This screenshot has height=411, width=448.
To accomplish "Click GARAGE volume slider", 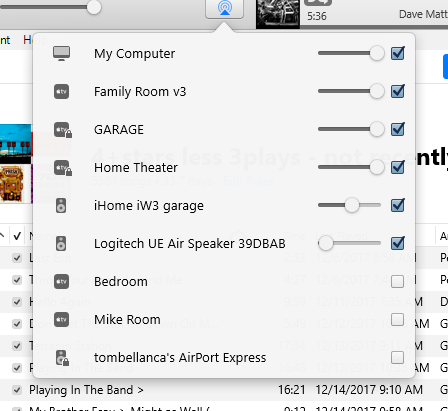I will [x=351, y=129].
